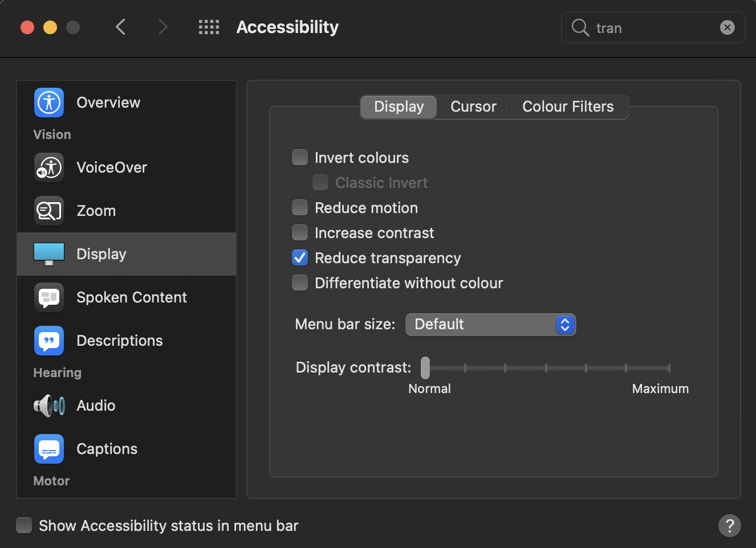Open the Captions icon in sidebar

[49, 449]
